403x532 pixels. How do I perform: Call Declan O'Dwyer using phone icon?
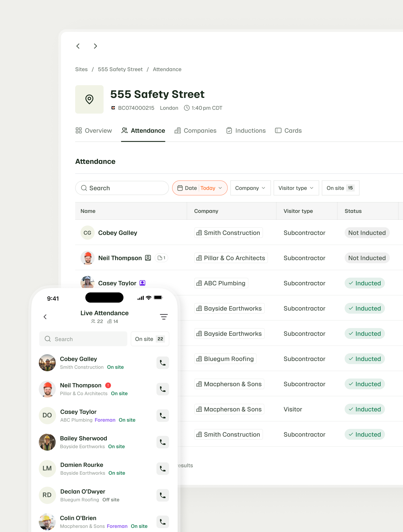[163, 495]
